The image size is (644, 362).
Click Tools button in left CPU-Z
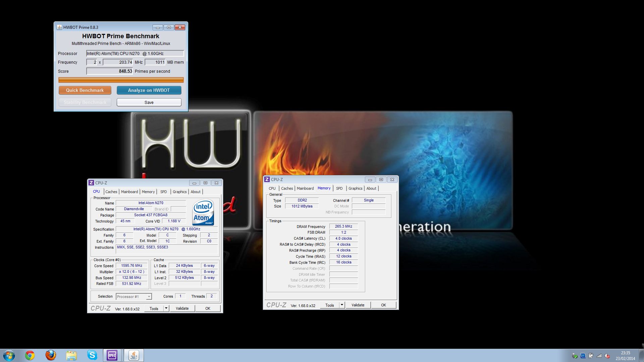tap(154, 308)
